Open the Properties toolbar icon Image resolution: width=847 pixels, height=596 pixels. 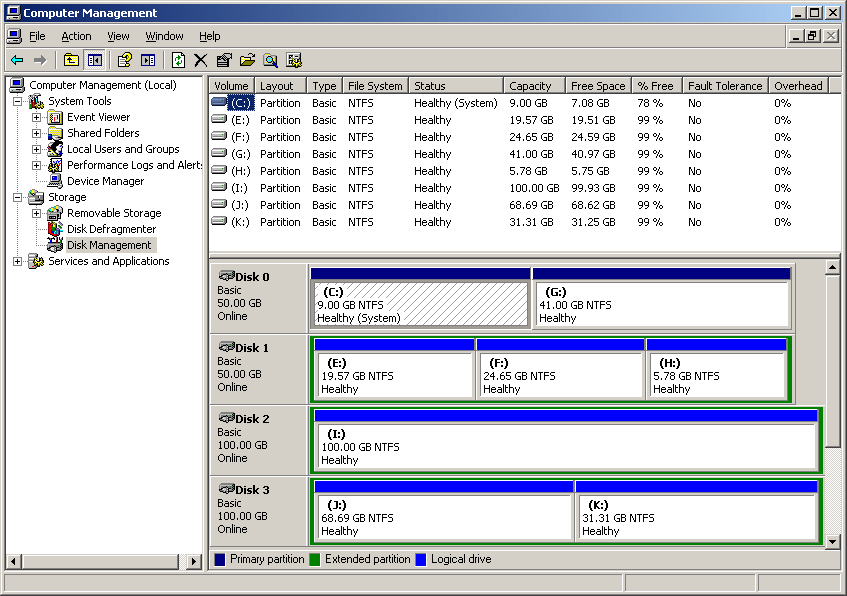223,60
